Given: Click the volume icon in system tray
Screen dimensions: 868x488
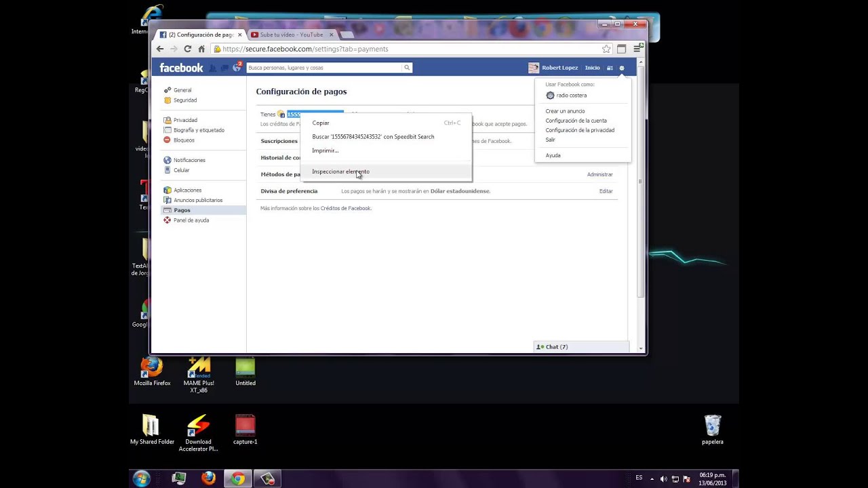Looking at the screenshot, I should coord(663,479).
